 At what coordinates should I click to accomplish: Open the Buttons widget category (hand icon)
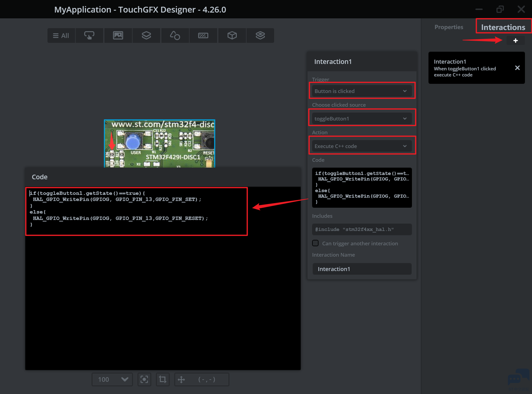[x=89, y=35]
